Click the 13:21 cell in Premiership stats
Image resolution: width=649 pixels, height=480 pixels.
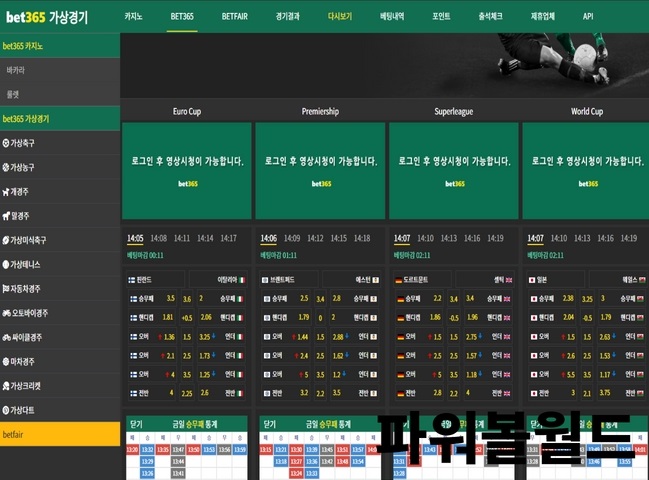pos(281,449)
